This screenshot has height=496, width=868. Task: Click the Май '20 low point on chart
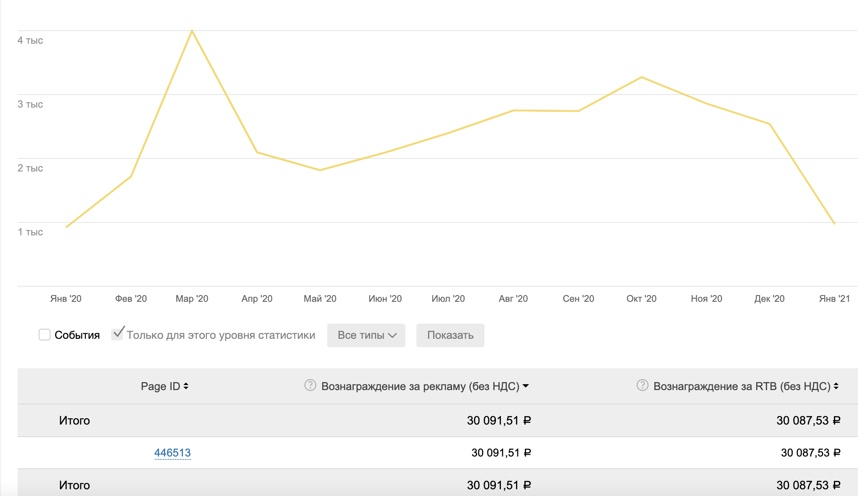[320, 170]
